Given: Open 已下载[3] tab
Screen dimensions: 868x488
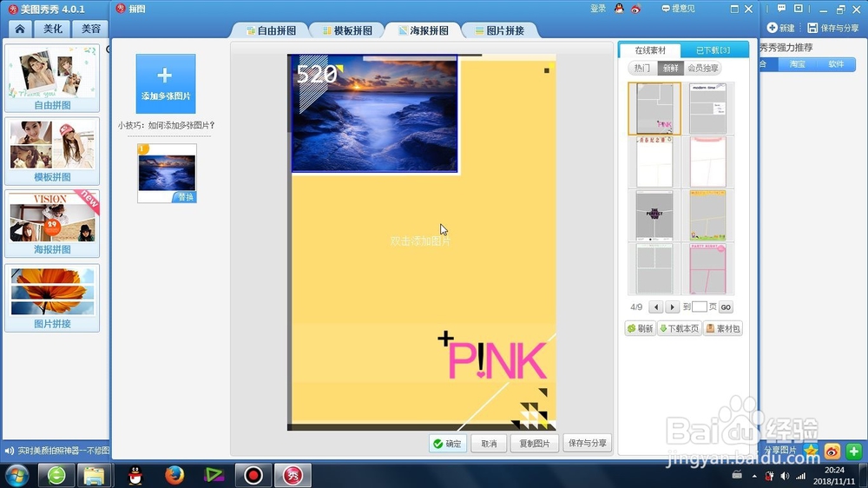Looking at the screenshot, I should (713, 50).
